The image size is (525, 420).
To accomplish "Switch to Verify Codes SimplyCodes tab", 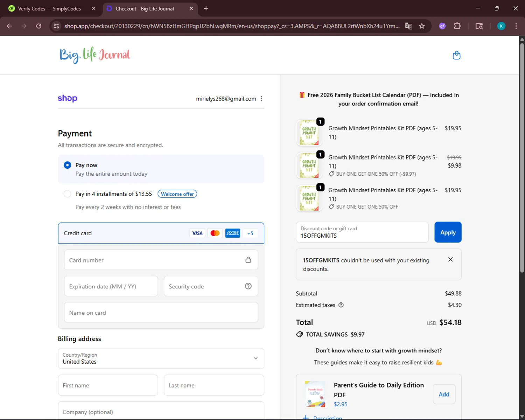I will click(52, 8).
